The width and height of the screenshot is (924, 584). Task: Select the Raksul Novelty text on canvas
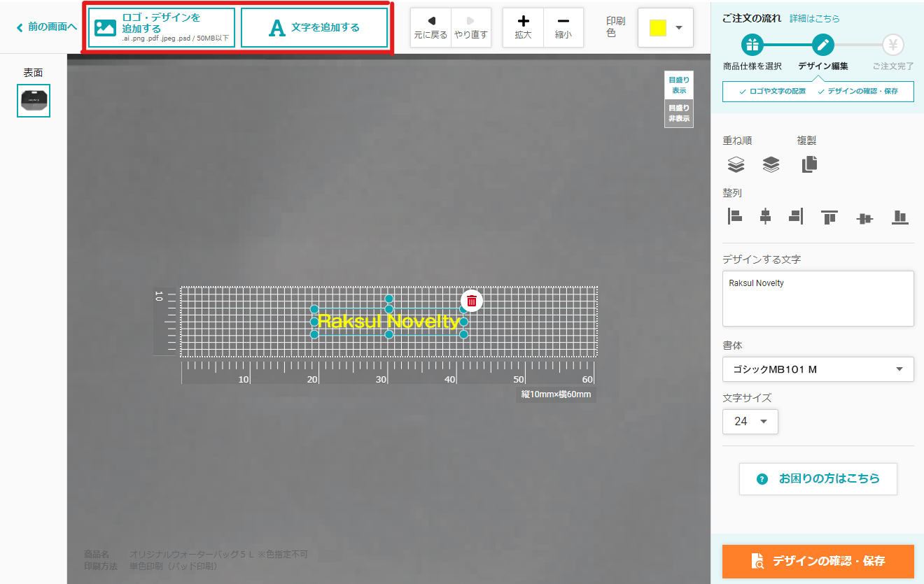tap(388, 321)
